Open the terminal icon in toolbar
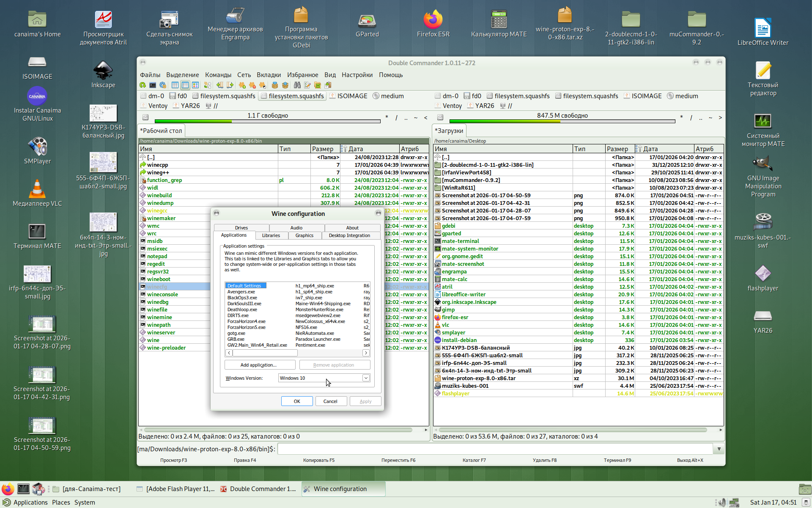 pyautogui.click(x=153, y=85)
